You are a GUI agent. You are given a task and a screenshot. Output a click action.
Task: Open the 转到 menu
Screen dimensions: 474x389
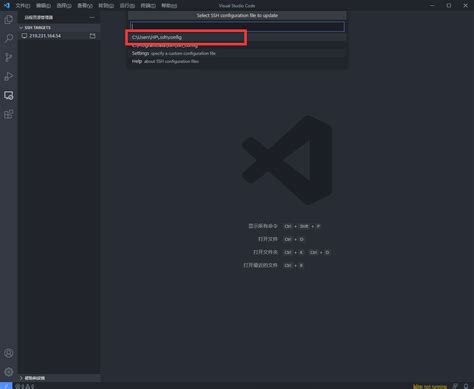[x=106, y=6]
